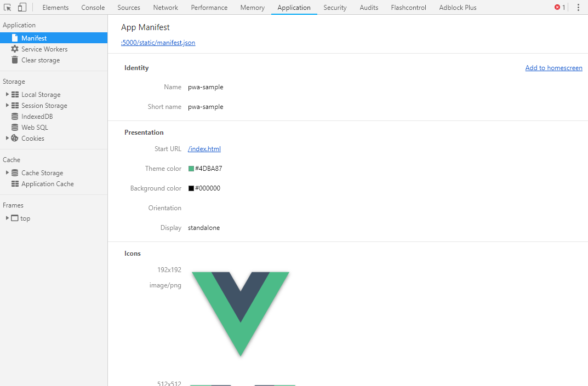Open the Adblock Plus tab
Image resolution: width=588 pixels, height=386 pixels.
coord(458,8)
